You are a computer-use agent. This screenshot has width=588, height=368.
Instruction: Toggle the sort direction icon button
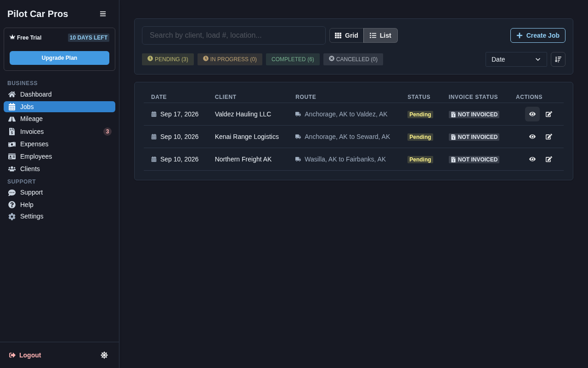[558, 59]
